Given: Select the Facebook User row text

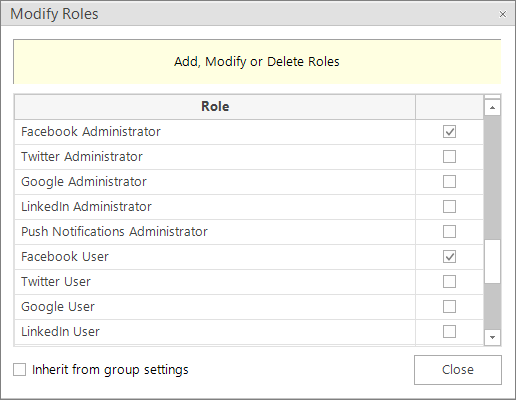Looking at the screenshot, I should (65, 257).
